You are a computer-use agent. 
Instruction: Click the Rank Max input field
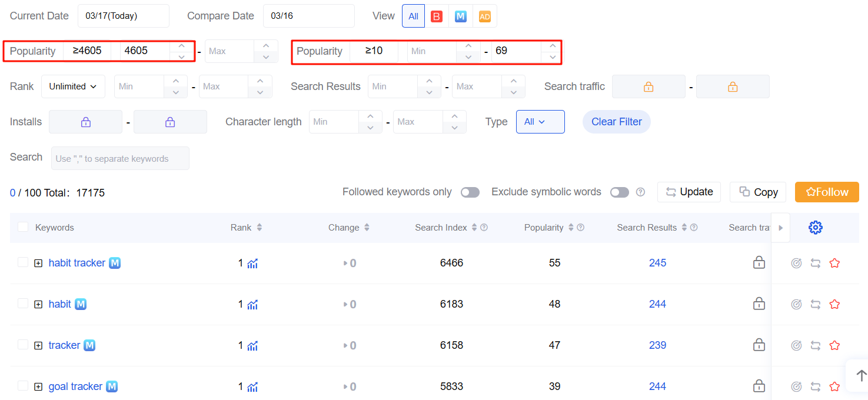[x=223, y=86]
